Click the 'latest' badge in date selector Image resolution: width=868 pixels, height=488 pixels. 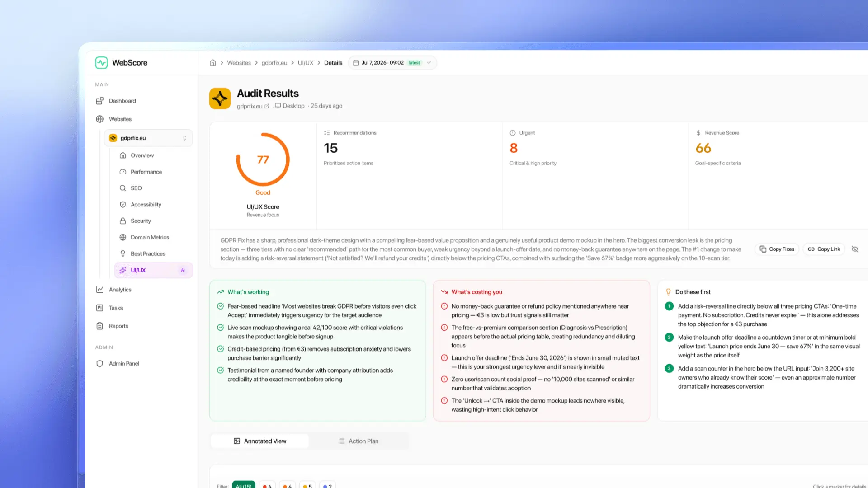point(414,63)
